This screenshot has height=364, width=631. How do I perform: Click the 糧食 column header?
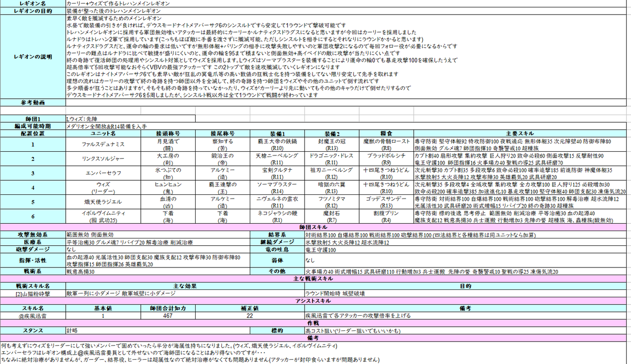[386, 133]
